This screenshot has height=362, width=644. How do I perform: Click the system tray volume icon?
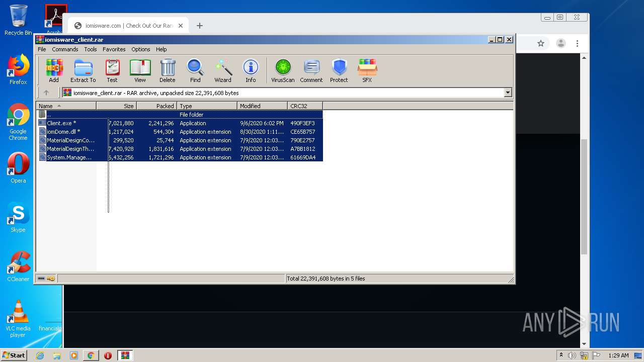click(572, 355)
